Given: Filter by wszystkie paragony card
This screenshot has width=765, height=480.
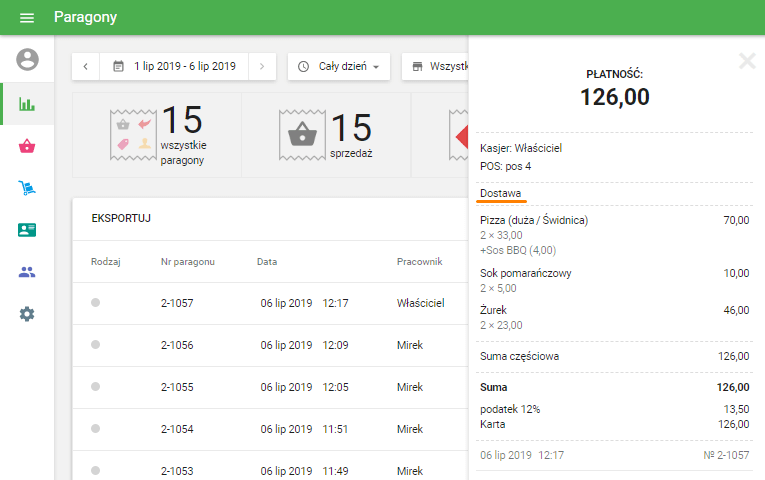Looking at the screenshot, I should (x=157, y=135).
